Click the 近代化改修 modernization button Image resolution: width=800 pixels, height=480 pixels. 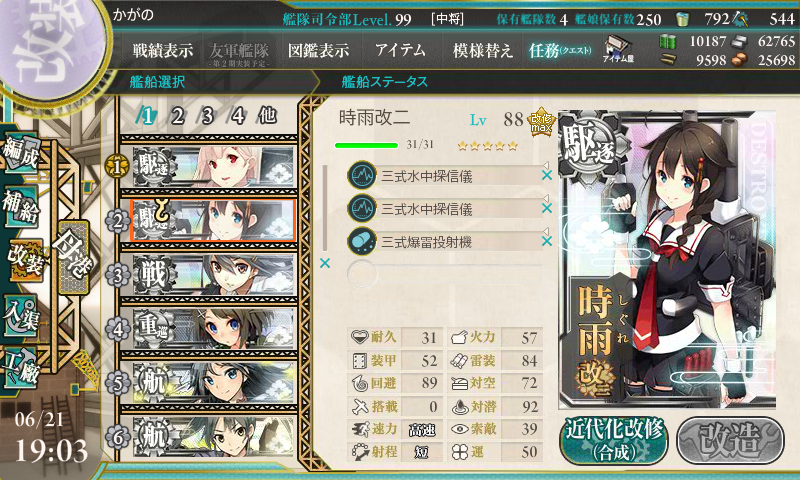coord(614,440)
